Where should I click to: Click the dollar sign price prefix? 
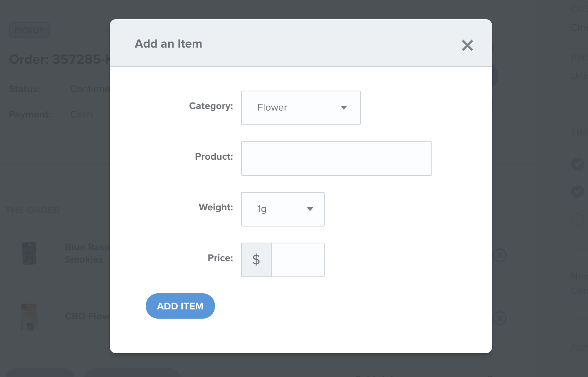click(x=256, y=260)
